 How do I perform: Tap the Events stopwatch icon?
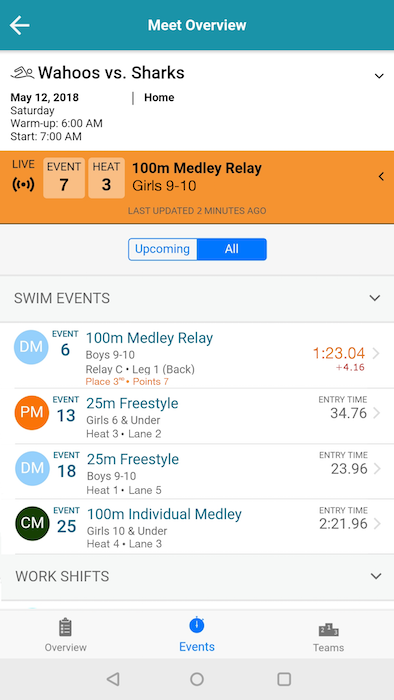[197, 625]
